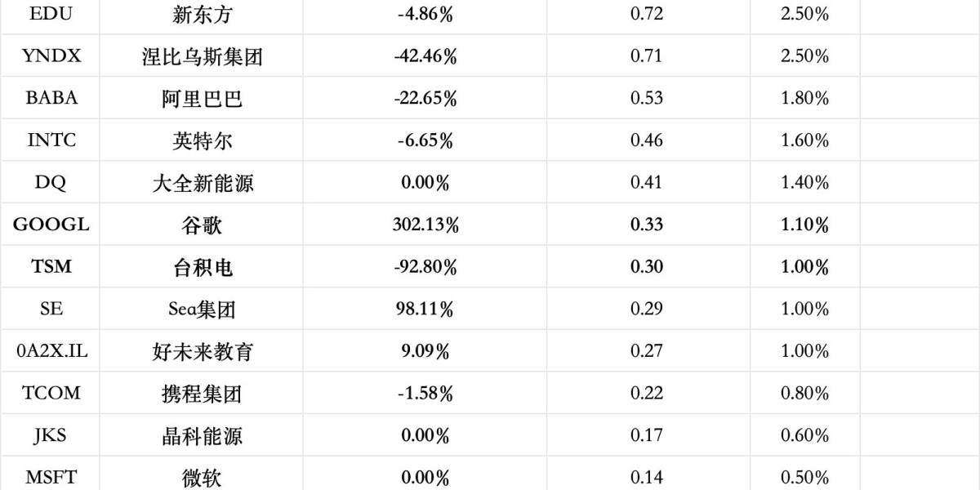Click the TSM ticker cell
Screen dimensions: 980x490
pos(51,266)
